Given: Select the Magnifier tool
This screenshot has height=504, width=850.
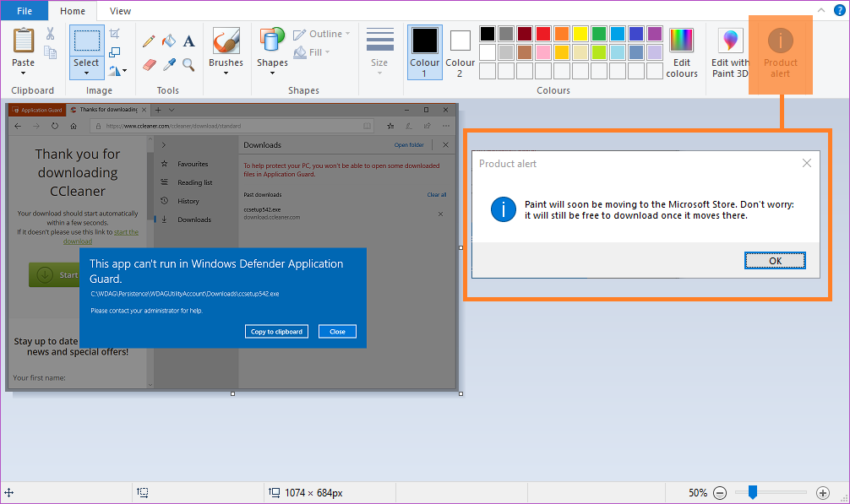Looking at the screenshot, I should tap(188, 65).
